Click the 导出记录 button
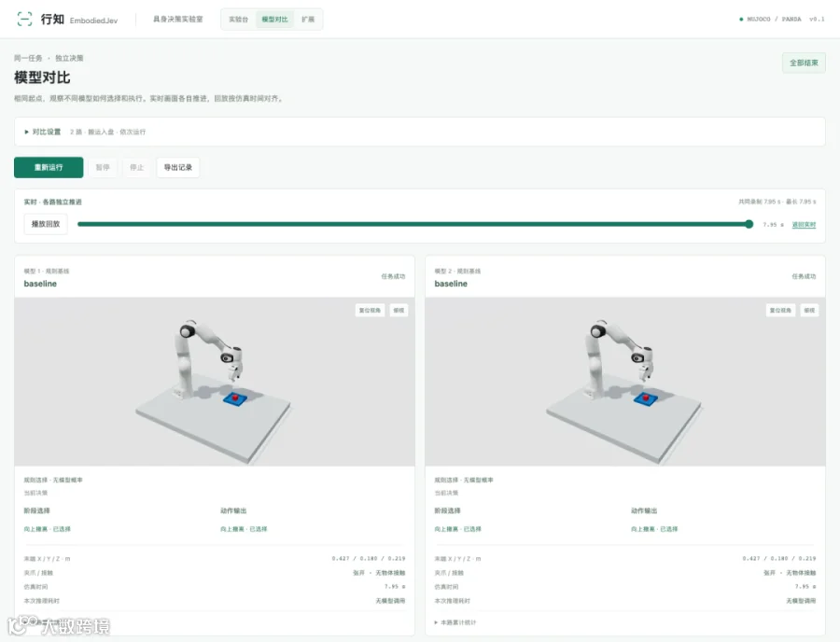 tap(178, 167)
